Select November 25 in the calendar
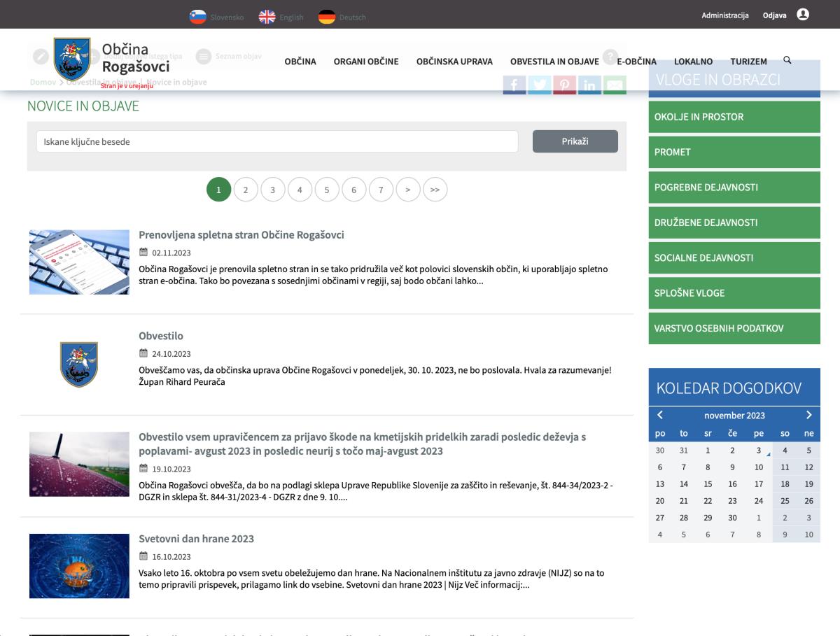This screenshot has width=840, height=636. pos(785,500)
